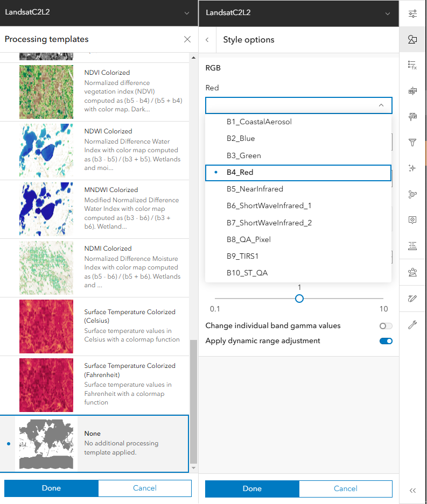
Task: Pick B7_ShortWaveInfrared_2 option
Action: (269, 223)
